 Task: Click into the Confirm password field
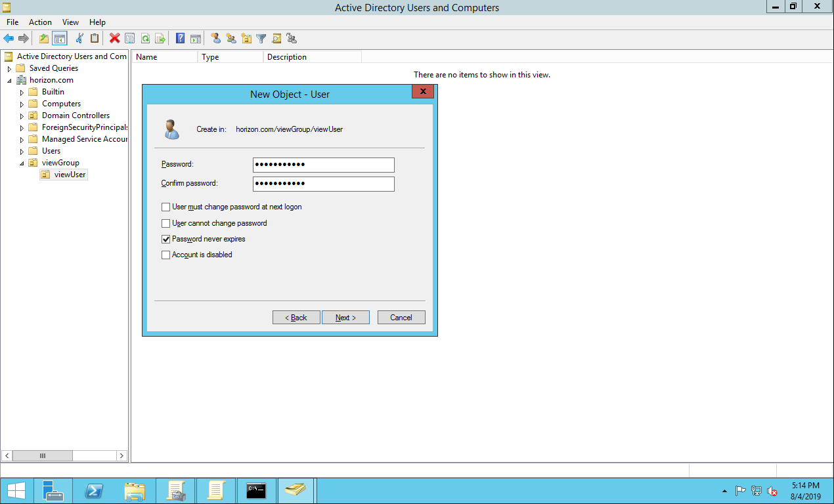pos(323,184)
